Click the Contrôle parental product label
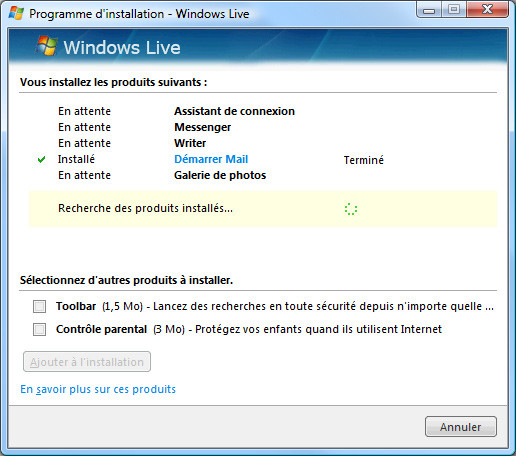Image resolution: width=516 pixels, height=456 pixels. coord(101,329)
